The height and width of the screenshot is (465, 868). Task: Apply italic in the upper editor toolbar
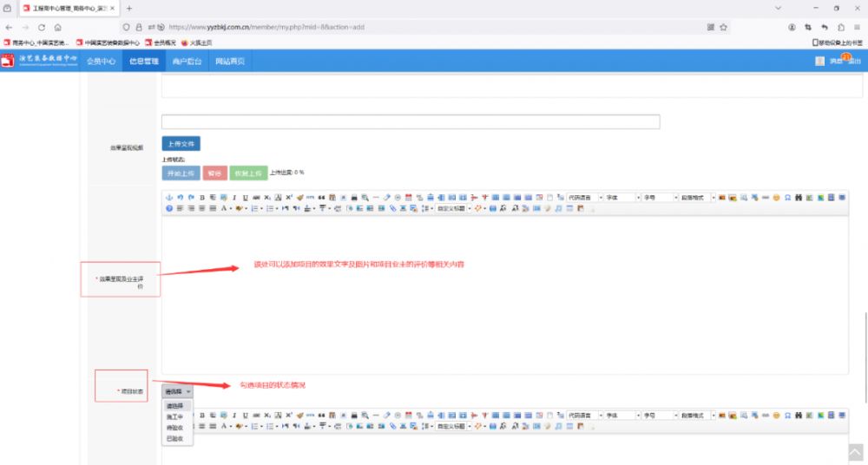[233, 198]
